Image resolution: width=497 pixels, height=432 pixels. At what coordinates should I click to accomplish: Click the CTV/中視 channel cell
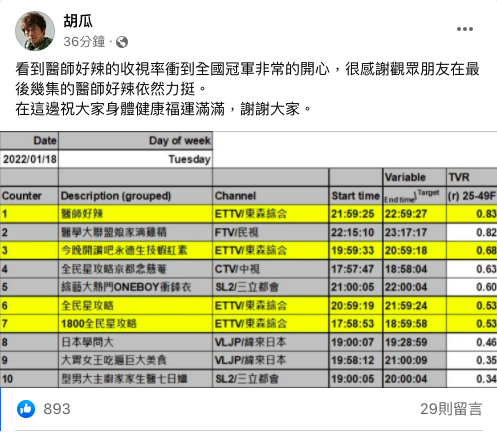coord(271,269)
